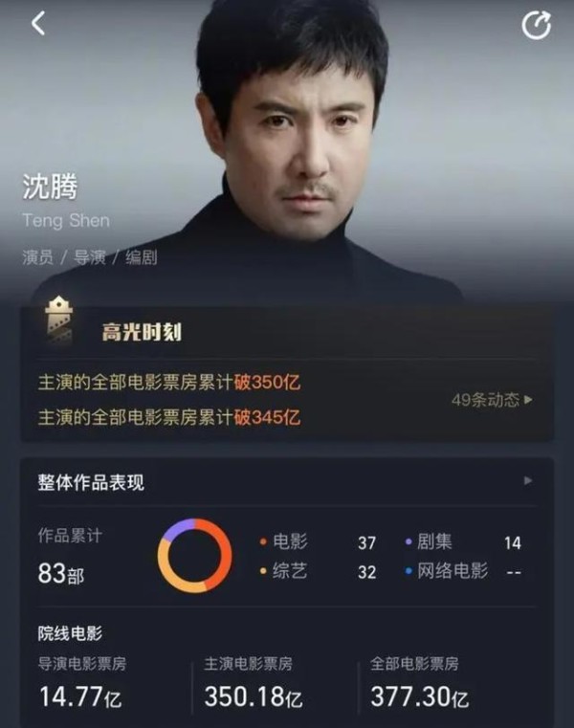Tap the 演员 / 导演 / 编剧 role line

(x=90, y=257)
